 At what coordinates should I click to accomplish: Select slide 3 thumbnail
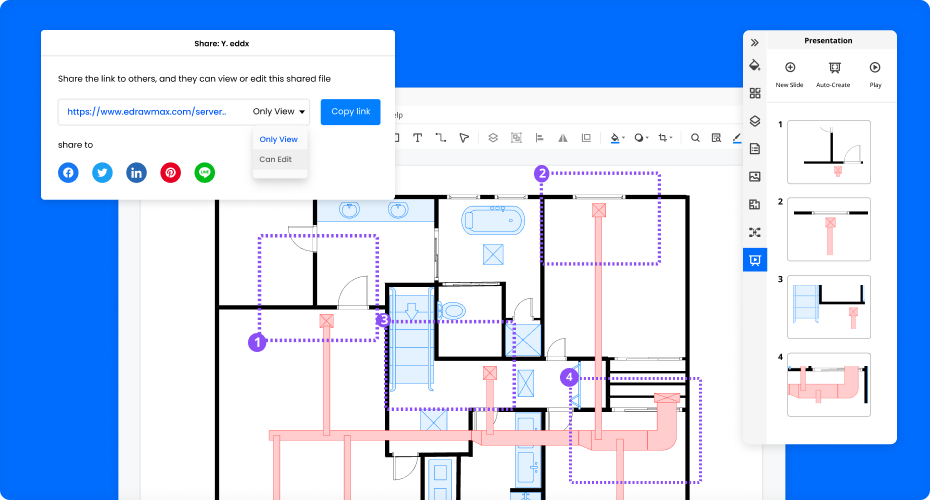[x=829, y=307]
